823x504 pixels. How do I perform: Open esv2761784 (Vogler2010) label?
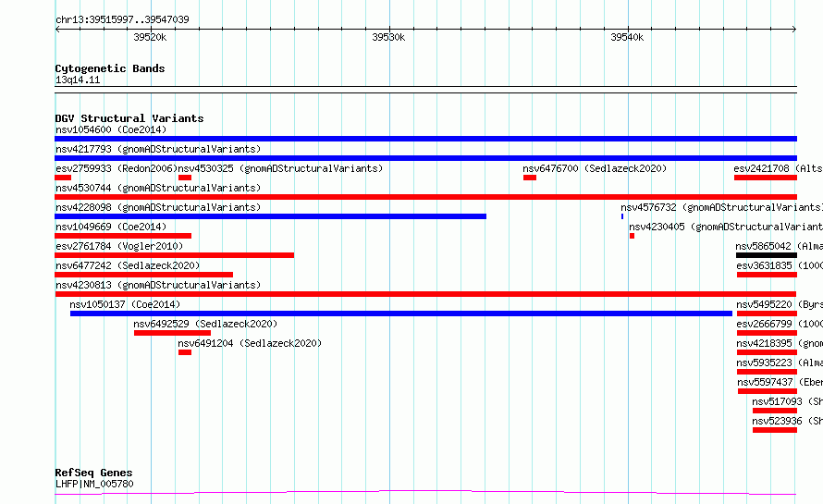pos(119,246)
